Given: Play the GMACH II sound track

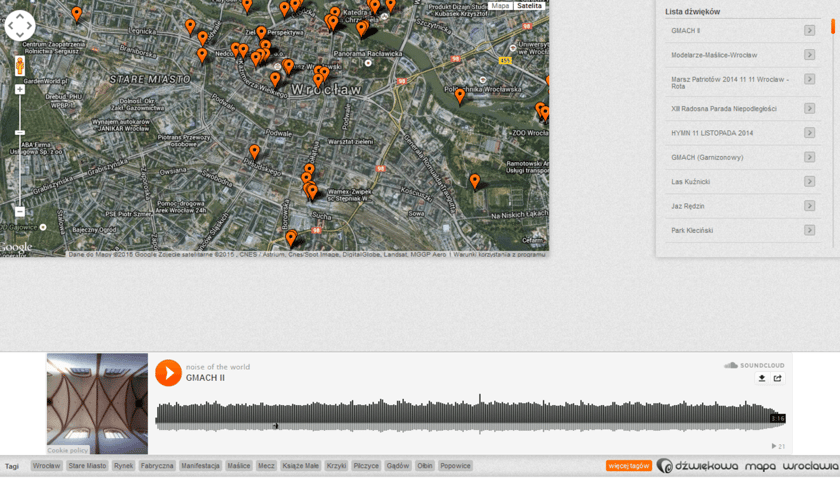Looking at the screenshot, I should coord(168,373).
